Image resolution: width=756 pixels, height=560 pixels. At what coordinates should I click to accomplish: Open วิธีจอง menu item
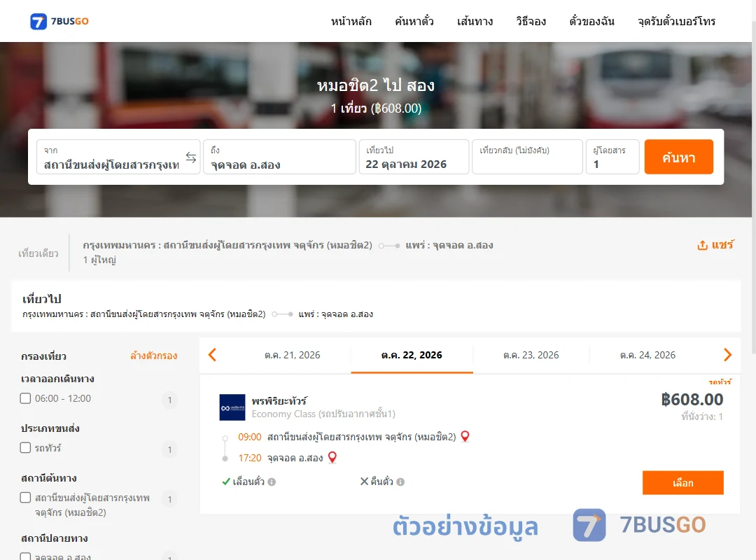coord(531,21)
